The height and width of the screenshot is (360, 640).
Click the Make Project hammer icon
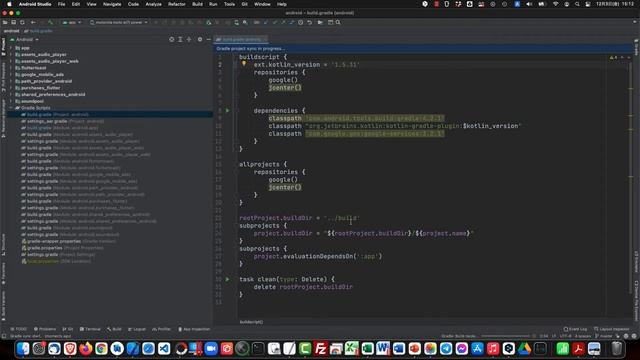coord(51,22)
